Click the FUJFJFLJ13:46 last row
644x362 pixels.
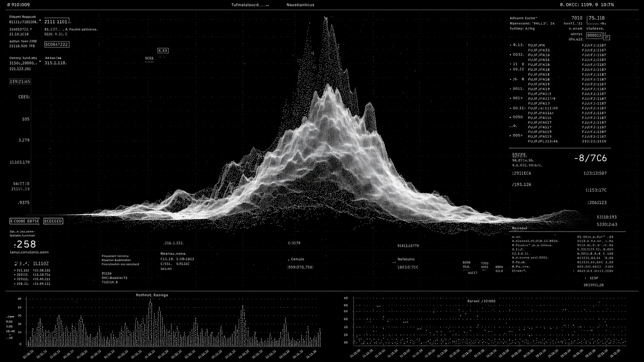click(x=543, y=141)
